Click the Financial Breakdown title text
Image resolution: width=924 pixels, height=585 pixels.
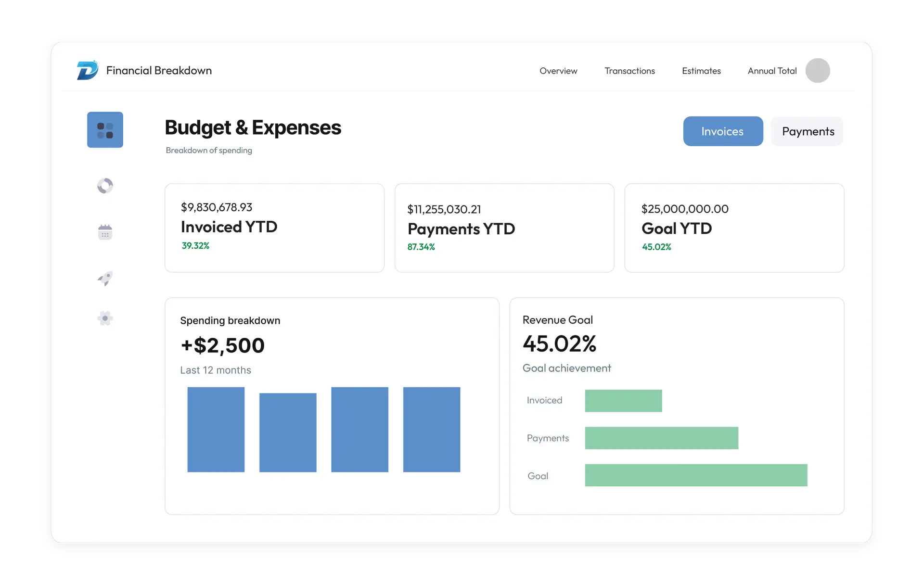159,71
